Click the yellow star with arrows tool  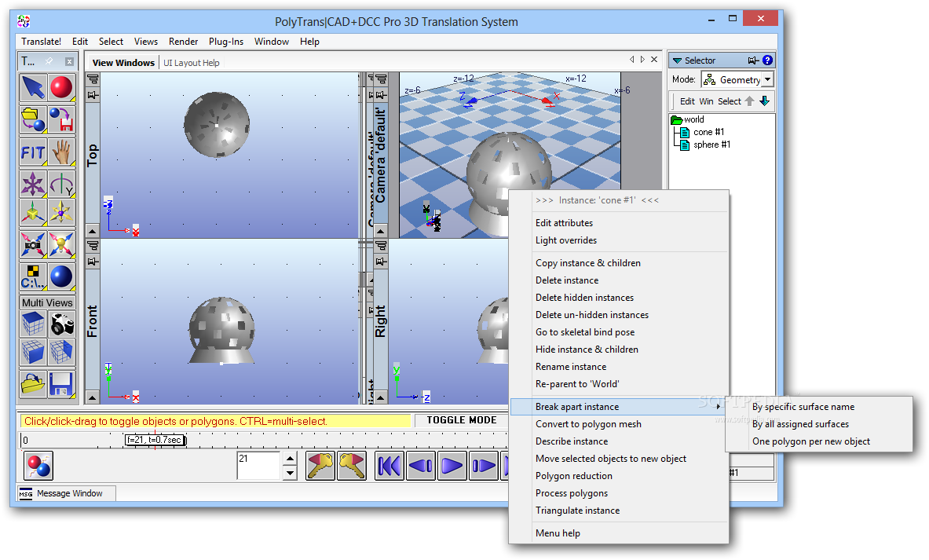pos(61,211)
